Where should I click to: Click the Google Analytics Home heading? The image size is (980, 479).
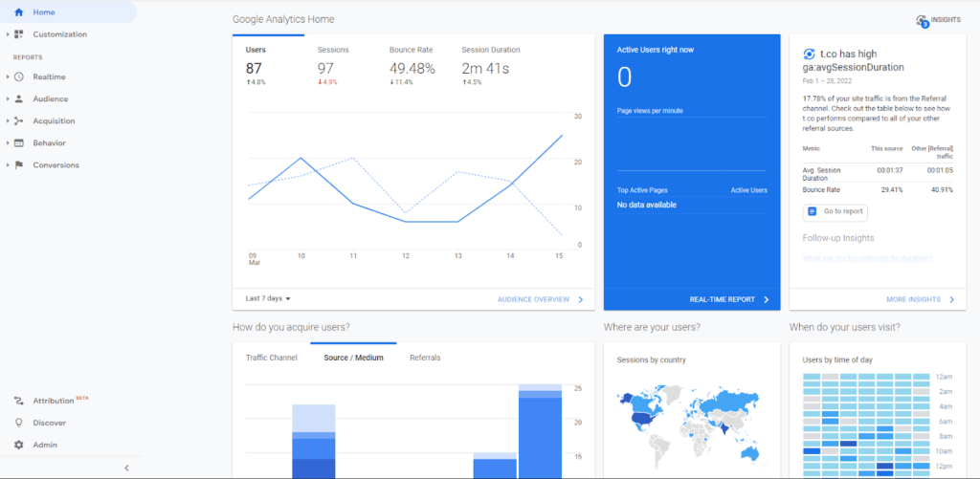point(283,19)
